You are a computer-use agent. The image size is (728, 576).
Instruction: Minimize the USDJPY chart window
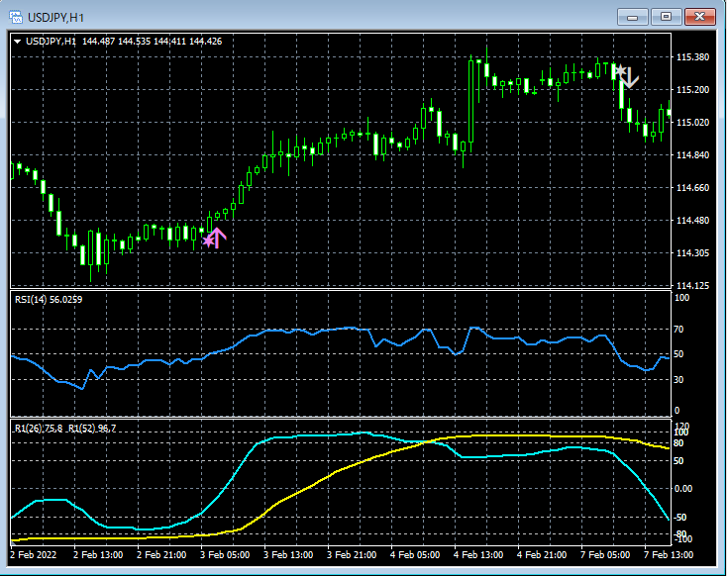[633, 16]
